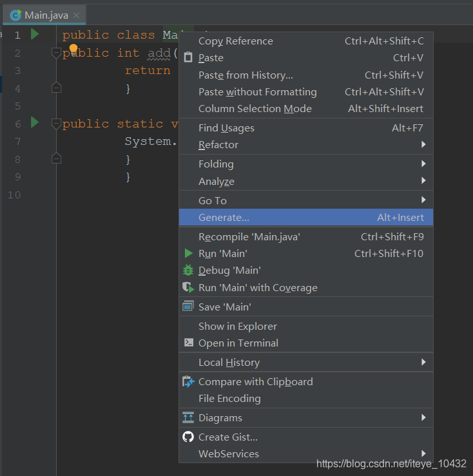Expand the Analyze submenu arrow
The height and width of the screenshot is (476, 473).
pos(423,181)
